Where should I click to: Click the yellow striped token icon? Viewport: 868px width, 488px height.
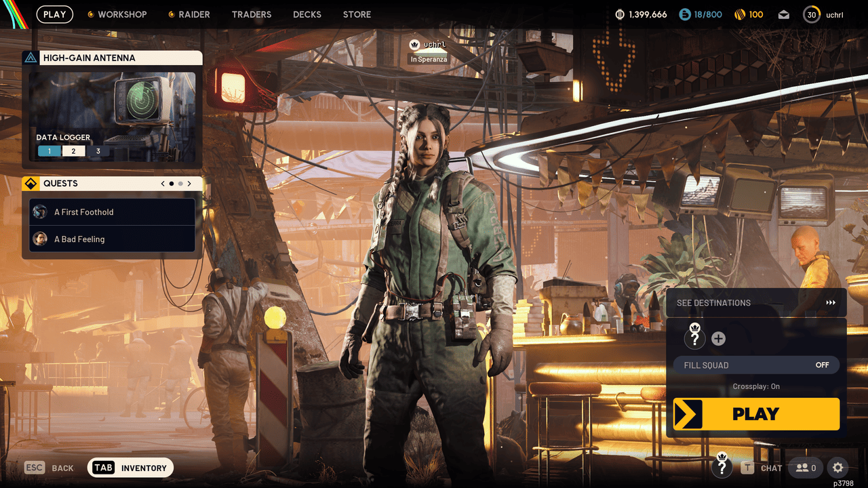[x=740, y=14]
